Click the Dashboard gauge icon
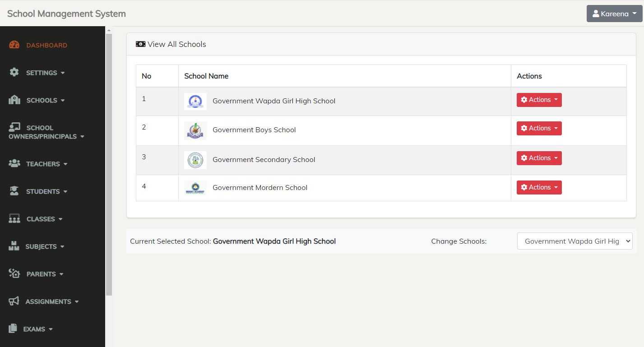 click(14, 45)
